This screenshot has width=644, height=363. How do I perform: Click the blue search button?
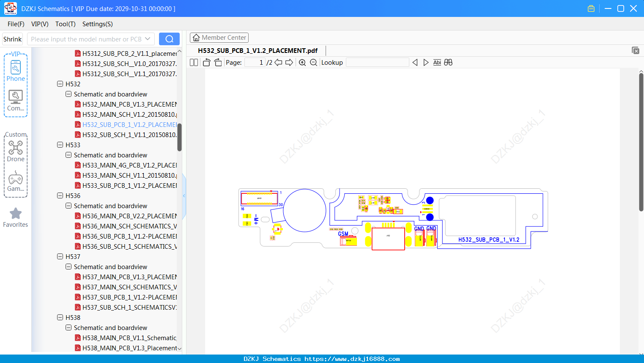pos(169,39)
